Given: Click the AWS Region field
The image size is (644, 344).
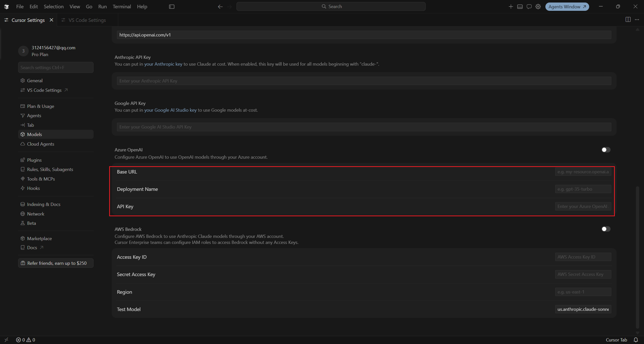Looking at the screenshot, I should pyautogui.click(x=583, y=292).
